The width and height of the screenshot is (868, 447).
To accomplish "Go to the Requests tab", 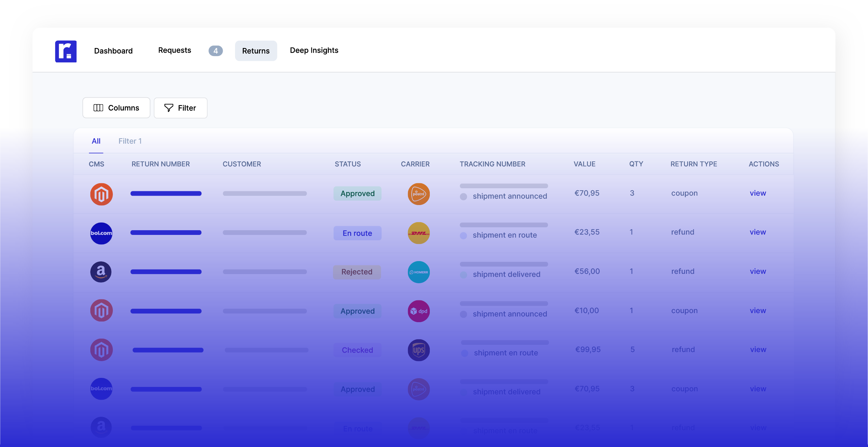I will click(175, 50).
